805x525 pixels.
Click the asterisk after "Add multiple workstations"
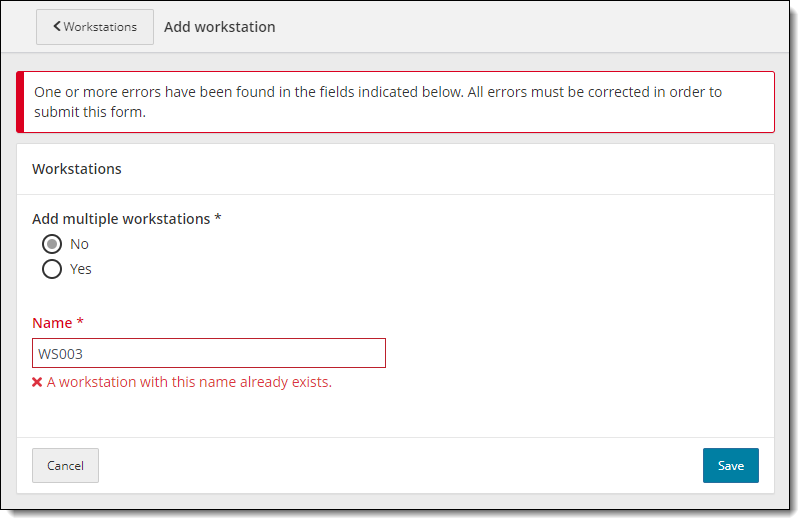(218, 217)
